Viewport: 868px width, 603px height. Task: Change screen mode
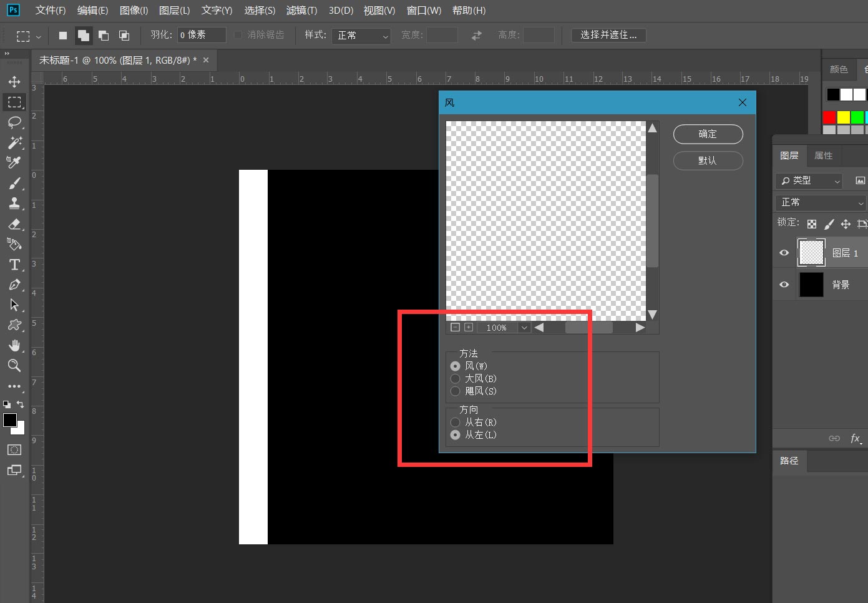14,470
